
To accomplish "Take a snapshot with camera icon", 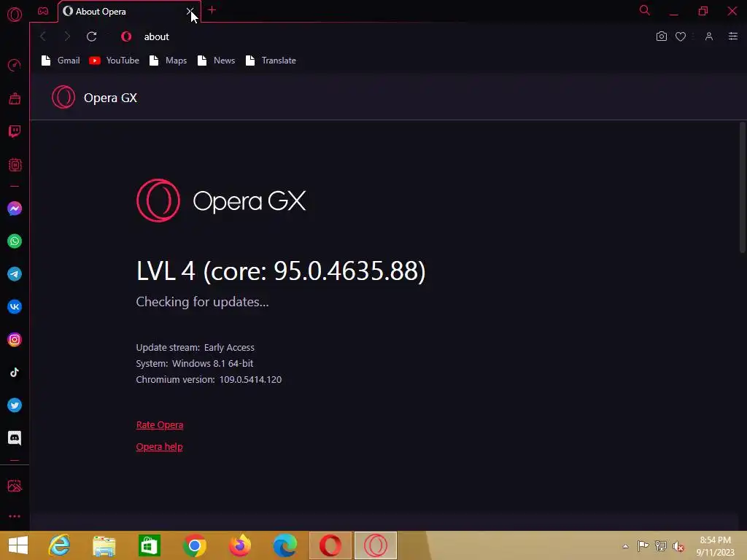I will coord(661,36).
